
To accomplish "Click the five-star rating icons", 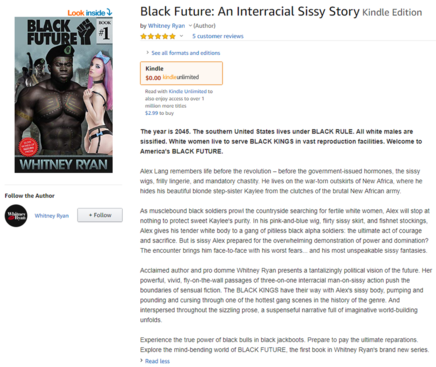I will (x=158, y=36).
